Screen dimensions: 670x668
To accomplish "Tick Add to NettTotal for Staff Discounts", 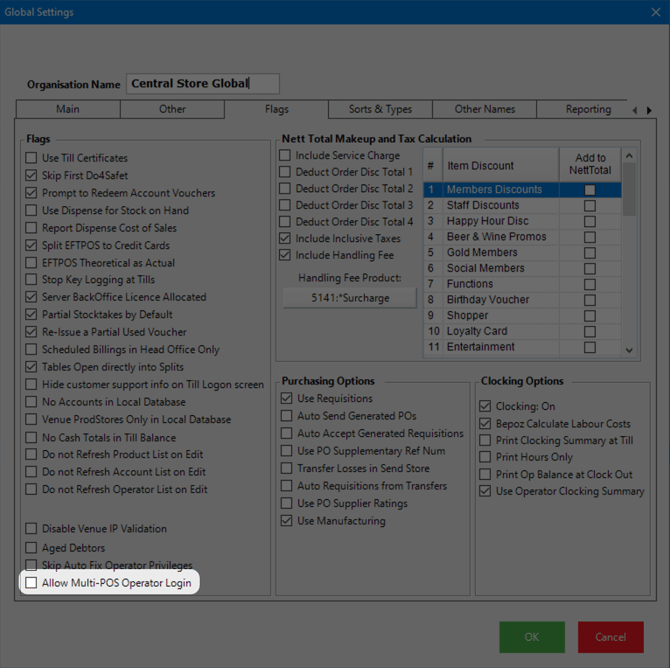I will point(589,206).
